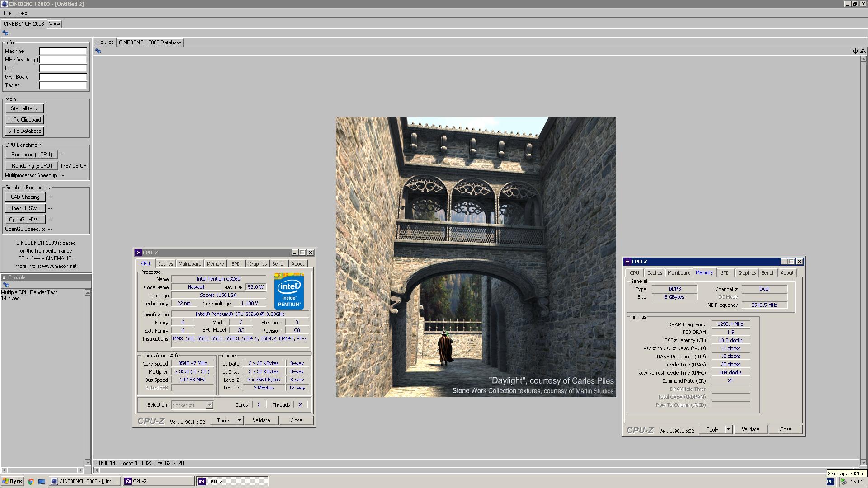Click into the GFX-Board input field
The width and height of the screenshot is (868, 488).
click(x=63, y=77)
